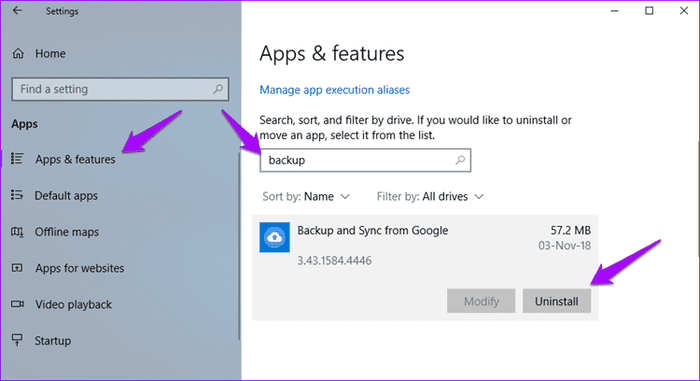This screenshot has height=381, width=700.
Task: Open Offline maps settings
Action: pos(67,232)
